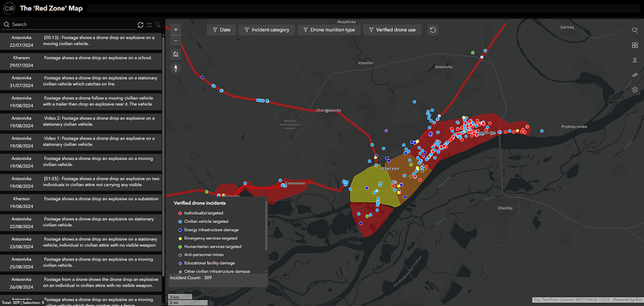Open the Date filter
This screenshot has height=306, width=644.
click(222, 30)
